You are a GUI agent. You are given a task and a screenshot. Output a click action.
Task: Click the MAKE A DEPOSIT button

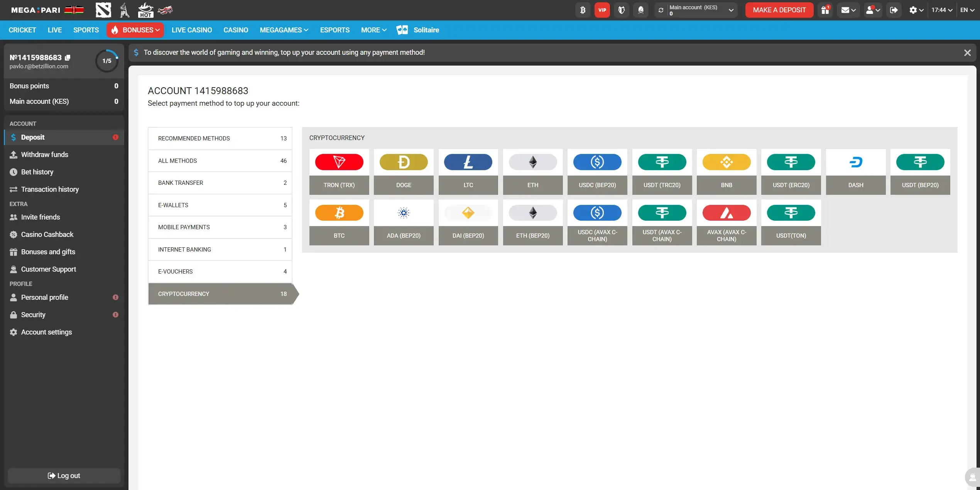pyautogui.click(x=779, y=10)
